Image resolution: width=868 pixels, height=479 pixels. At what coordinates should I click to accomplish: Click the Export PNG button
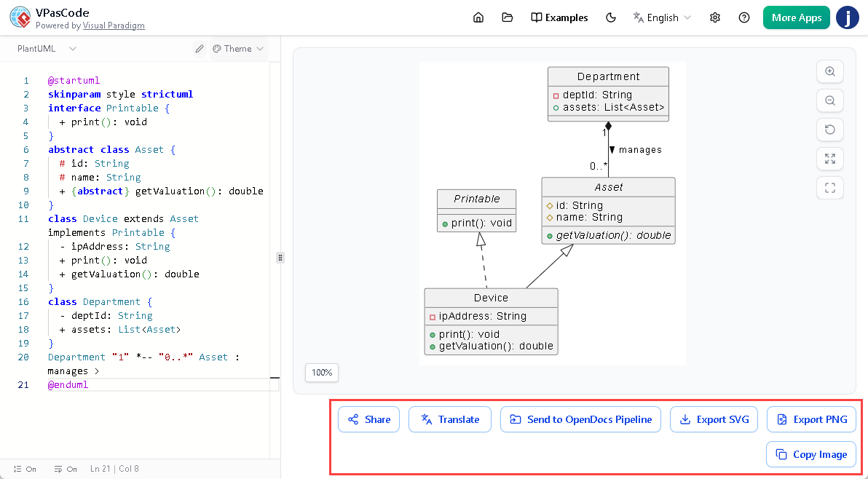(x=811, y=419)
